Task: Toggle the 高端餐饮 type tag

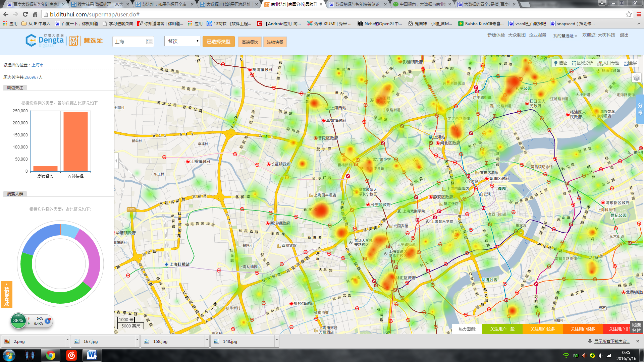Action: tap(250, 42)
